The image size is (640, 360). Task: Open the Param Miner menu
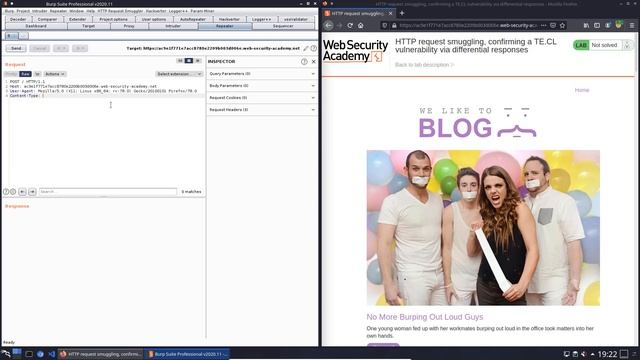click(x=202, y=11)
